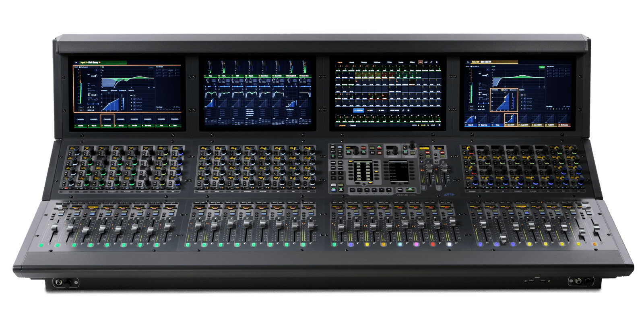Tap the highlighted CHANNEL tile on left screen
Screen dimensions: 644x323
point(107,120)
